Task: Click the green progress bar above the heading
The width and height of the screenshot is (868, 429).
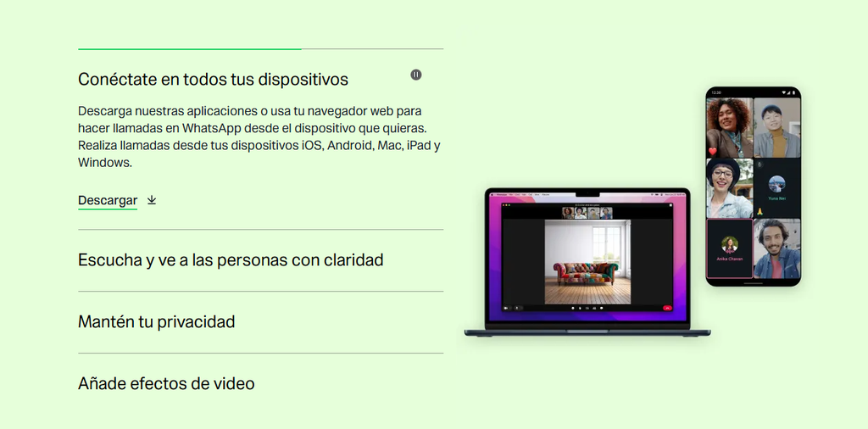Action: pyautogui.click(x=190, y=49)
